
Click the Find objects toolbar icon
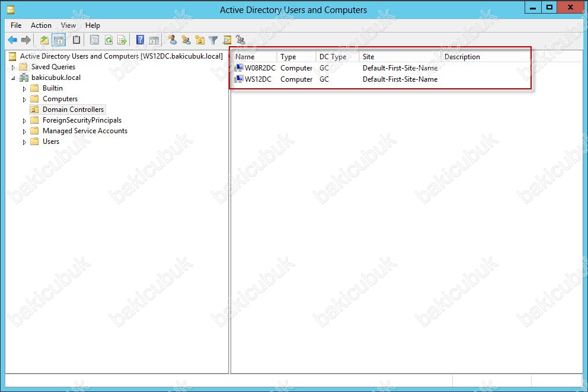[227, 40]
